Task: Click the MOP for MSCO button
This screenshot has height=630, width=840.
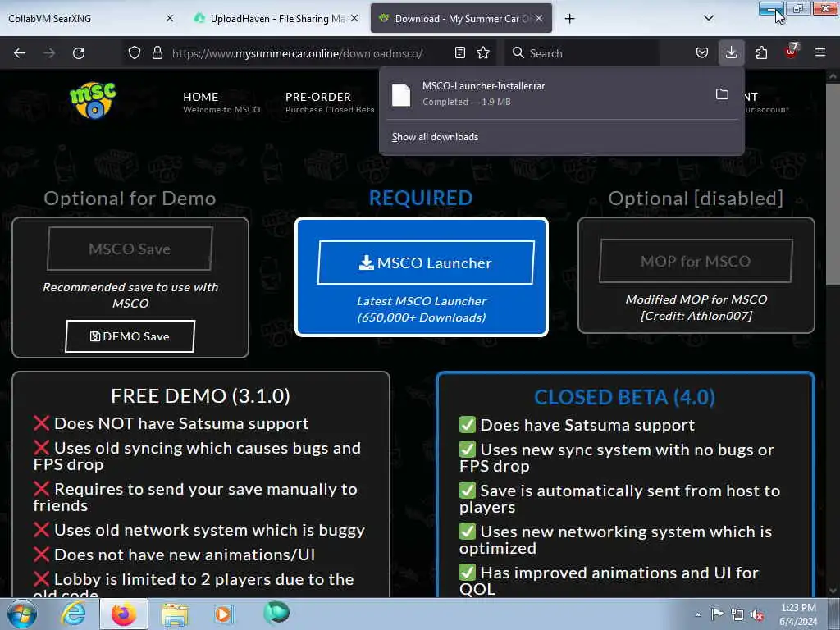Action: (696, 261)
